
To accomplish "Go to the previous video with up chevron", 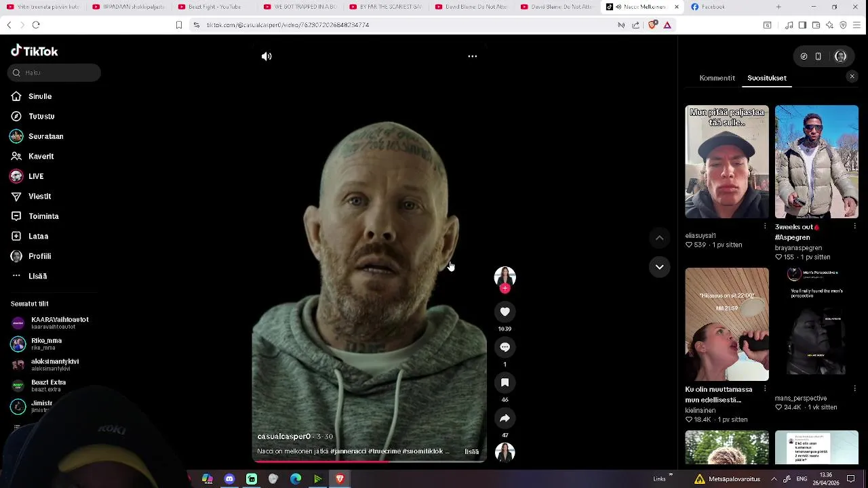I will point(659,238).
